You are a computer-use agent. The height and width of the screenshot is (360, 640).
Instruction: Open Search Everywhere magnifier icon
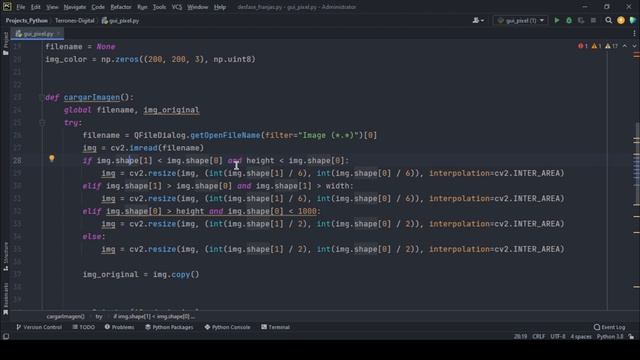tap(609, 20)
